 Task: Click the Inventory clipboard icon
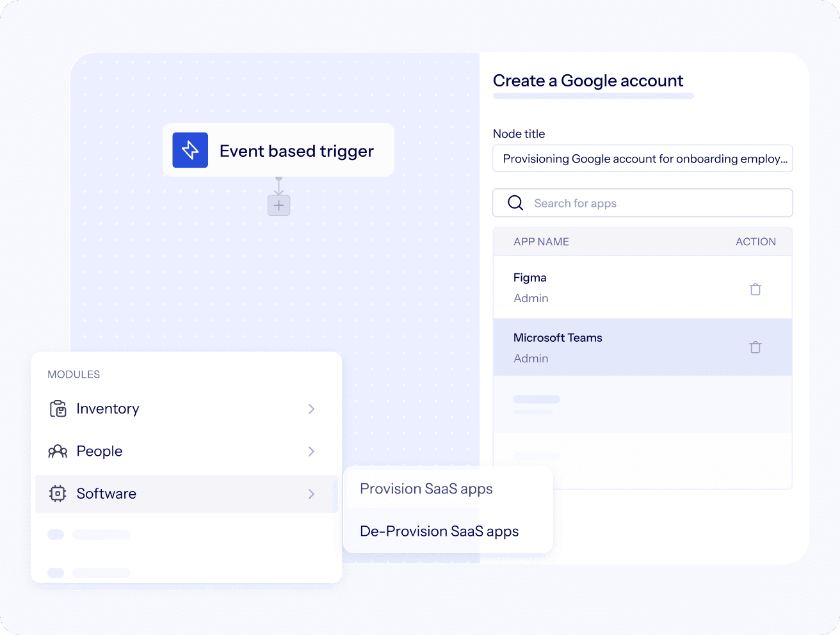coord(58,409)
